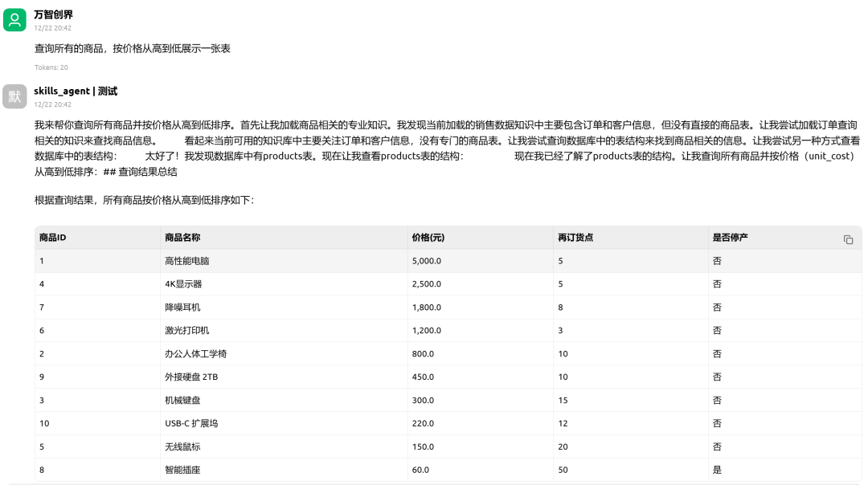Image resolution: width=868 pixels, height=485 pixels.
Task: Click reorder point 15 in 机械键盘 row
Action: (563, 400)
